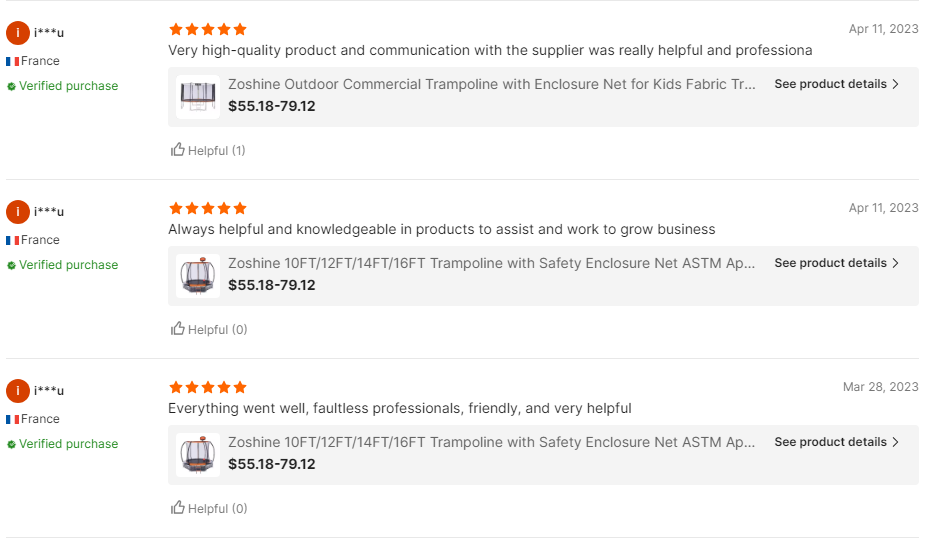
Task: Click Verified purchase badge on second review
Action: pyautogui.click(x=62, y=265)
